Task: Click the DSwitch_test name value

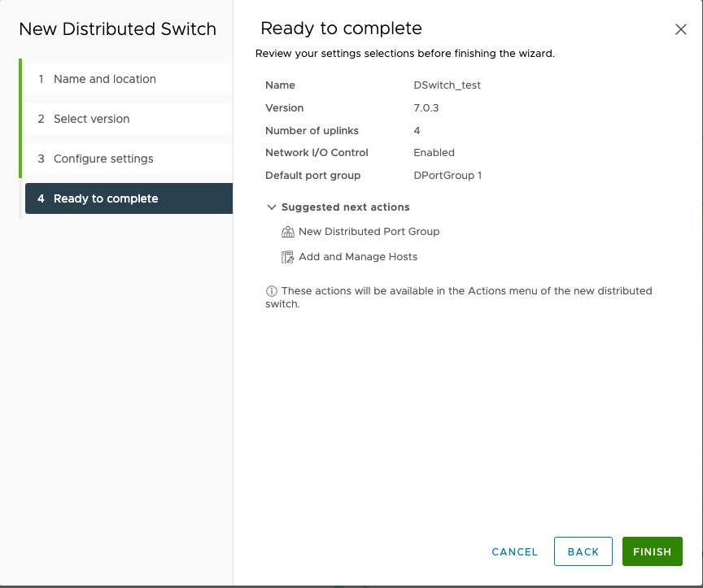Action: click(x=447, y=85)
